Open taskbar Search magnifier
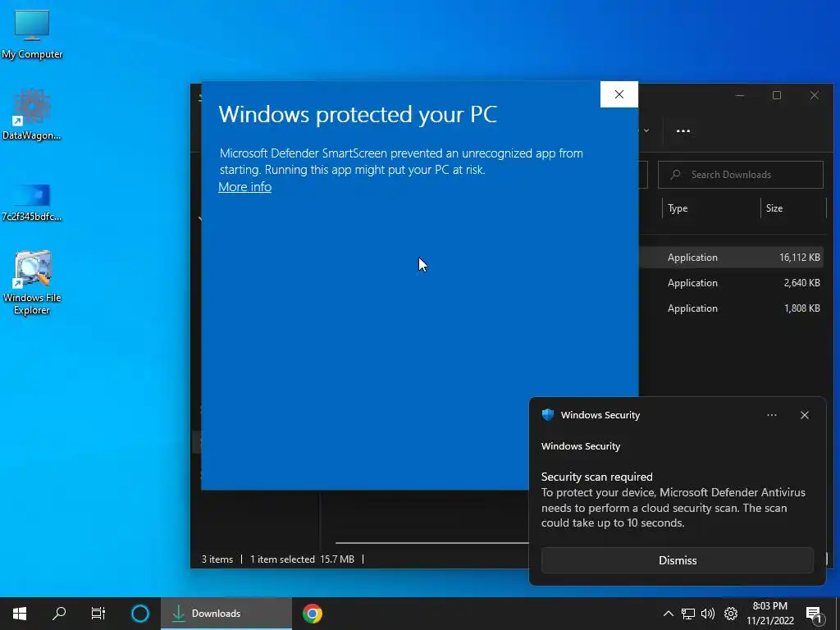This screenshot has height=630, width=840. point(59,614)
